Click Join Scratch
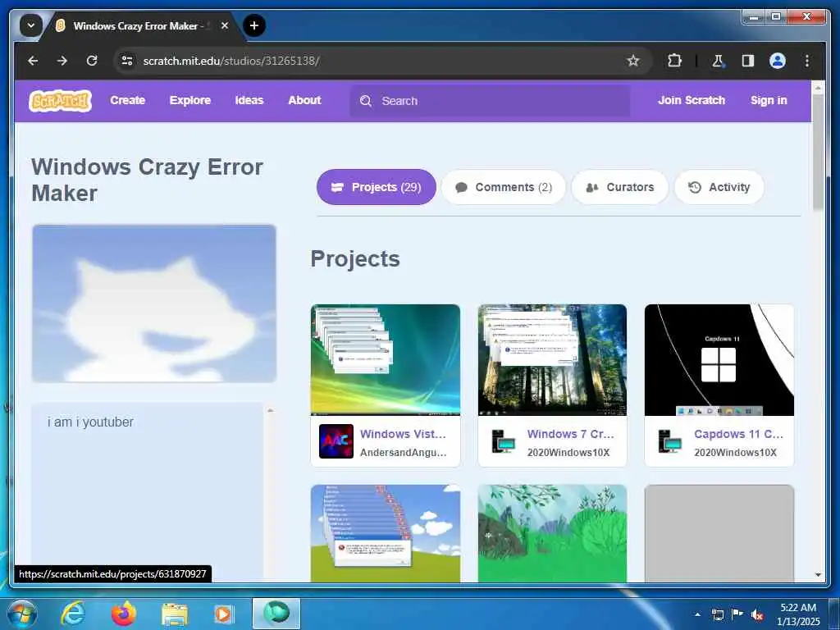 pyautogui.click(x=691, y=100)
